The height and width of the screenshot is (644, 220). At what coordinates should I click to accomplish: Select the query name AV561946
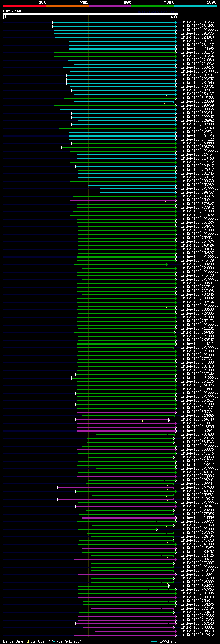13,11
